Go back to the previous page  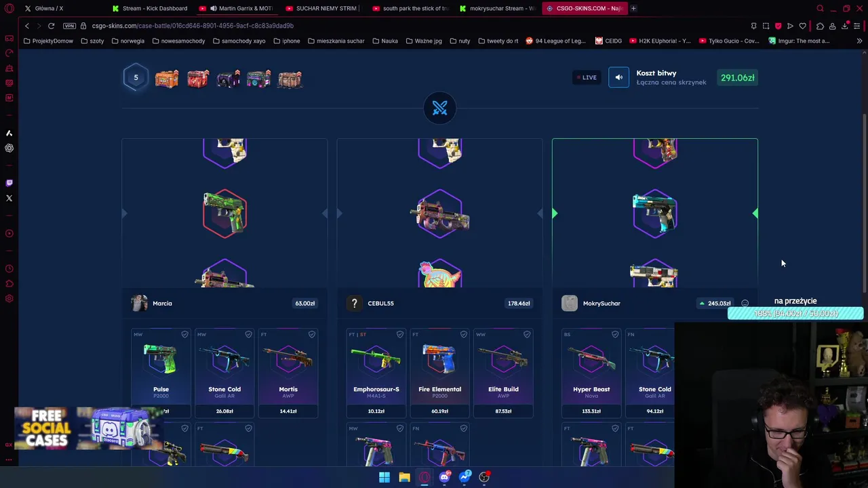(27, 26)
